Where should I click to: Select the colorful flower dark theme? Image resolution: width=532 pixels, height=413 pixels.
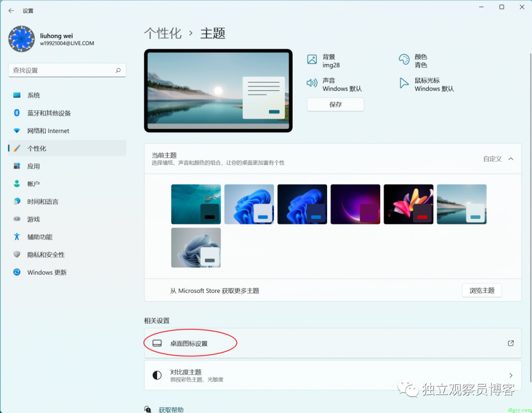408,204
